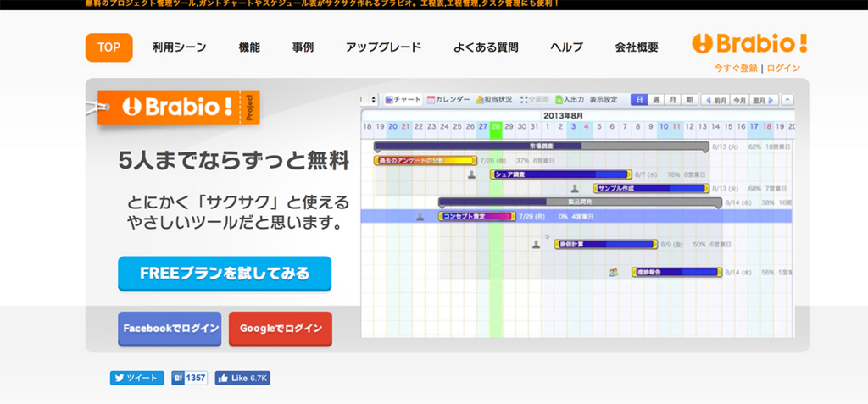868x404 pixels.
Task: Click the highlighted date 28 in header
Action: pos(496,127)
